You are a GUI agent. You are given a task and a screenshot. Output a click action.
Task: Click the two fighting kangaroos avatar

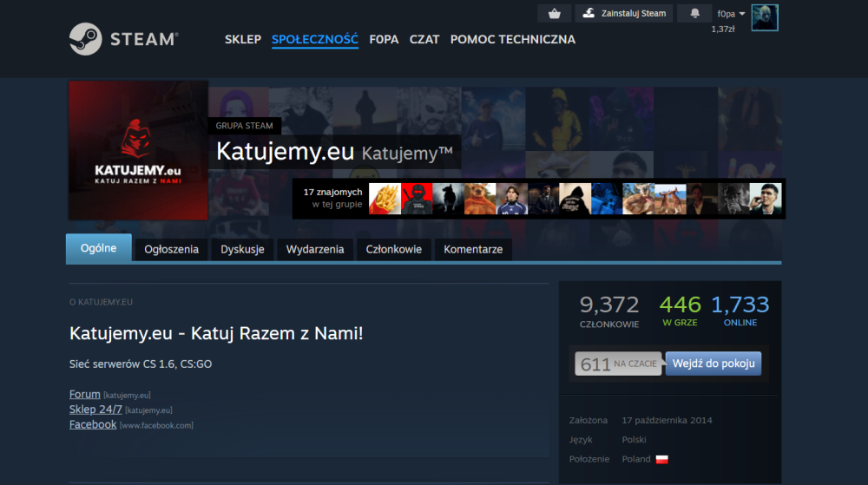click(670, 199)
